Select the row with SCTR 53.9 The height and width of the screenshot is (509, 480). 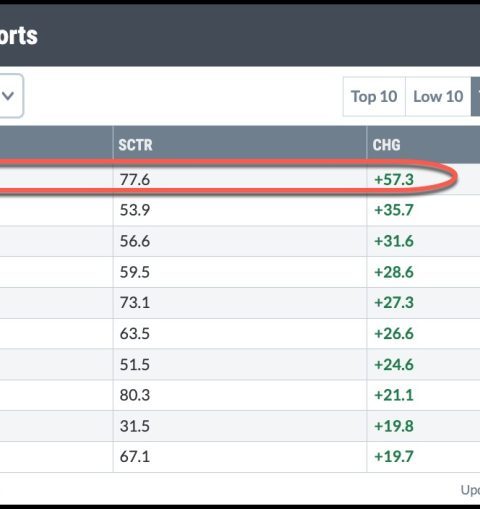240,210
